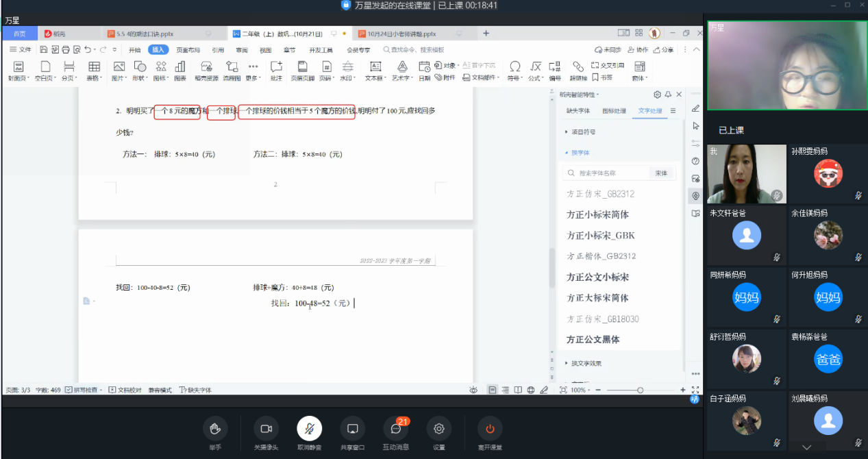Insert an 附件 attachment
868x459 pixels.
pos(445,77)
